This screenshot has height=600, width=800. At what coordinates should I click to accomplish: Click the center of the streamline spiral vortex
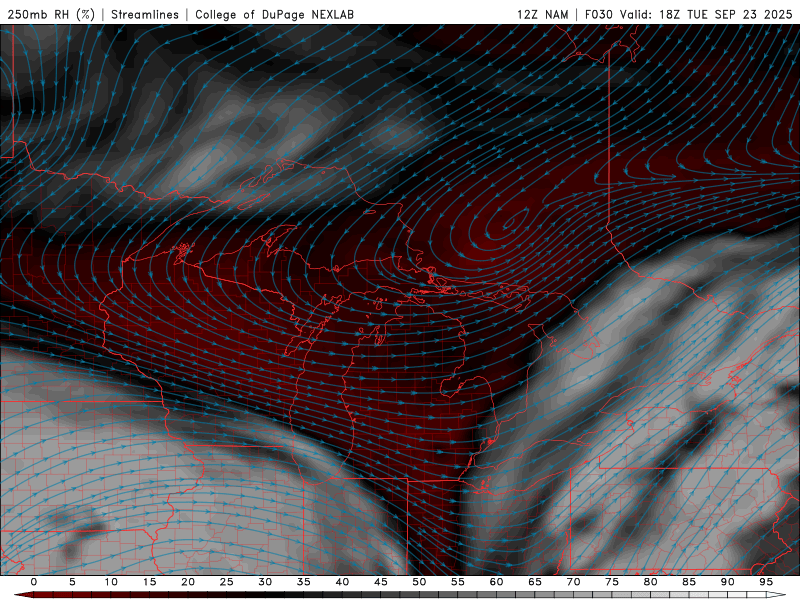coord(508,222)
